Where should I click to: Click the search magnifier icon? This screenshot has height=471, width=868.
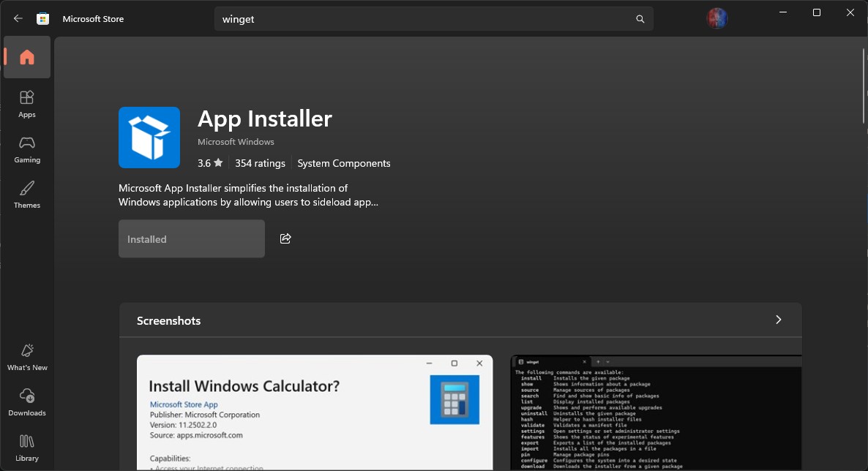click(639, 18)
